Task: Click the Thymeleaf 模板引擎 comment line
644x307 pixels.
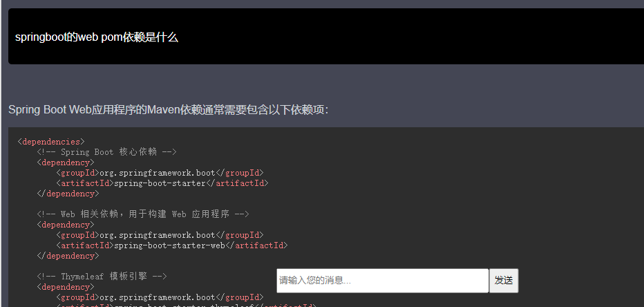Action: (102, 277)
